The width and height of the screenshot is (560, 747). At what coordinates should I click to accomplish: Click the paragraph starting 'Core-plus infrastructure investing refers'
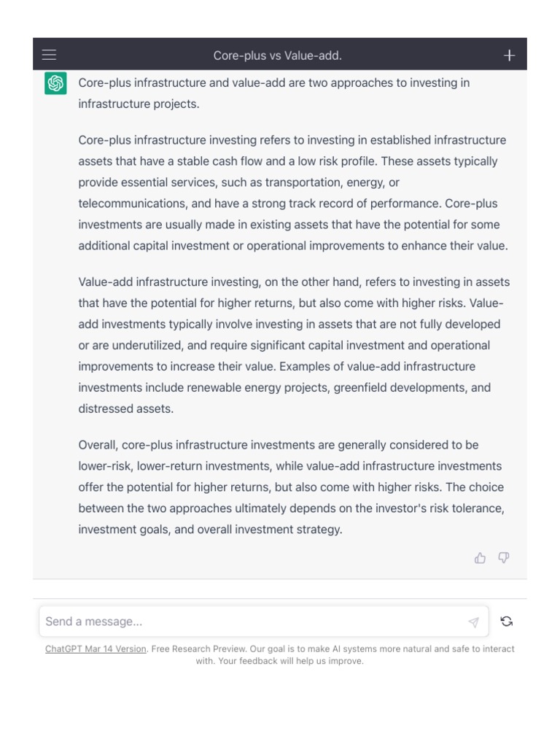tap(292, 193)
